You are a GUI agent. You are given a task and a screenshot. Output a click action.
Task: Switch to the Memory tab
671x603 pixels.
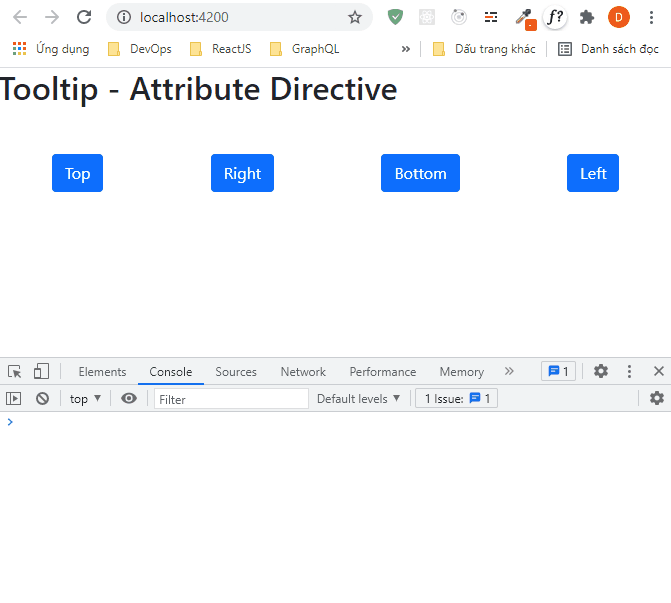point(461,371)
